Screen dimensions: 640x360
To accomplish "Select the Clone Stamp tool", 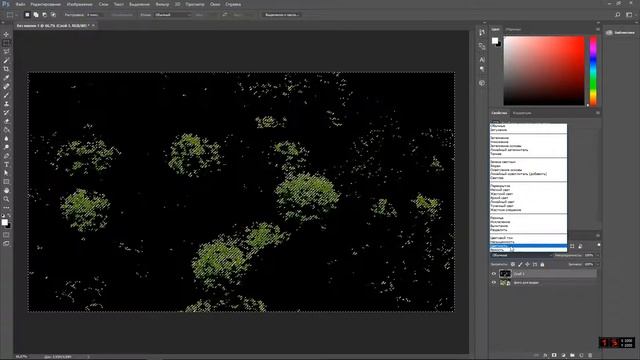I will coord(6,104).
